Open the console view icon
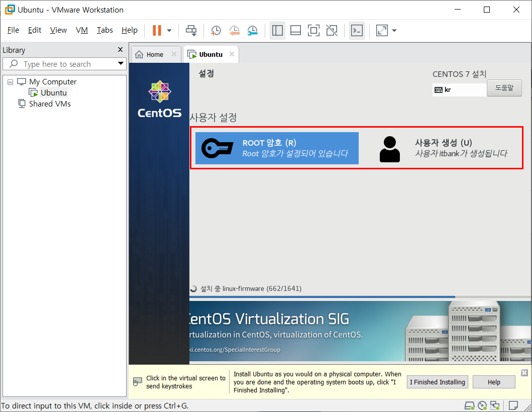Screen dimensions: 532x412 click(x=357, y=31)
